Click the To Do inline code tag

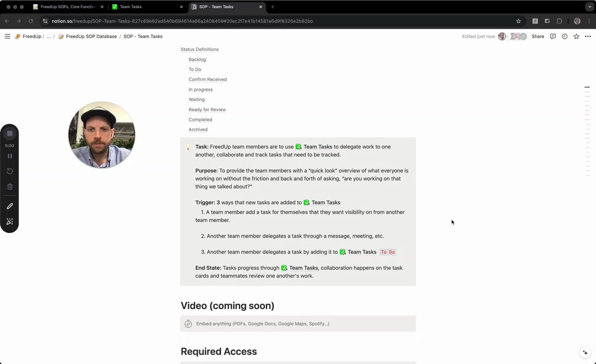pos(388,252)
